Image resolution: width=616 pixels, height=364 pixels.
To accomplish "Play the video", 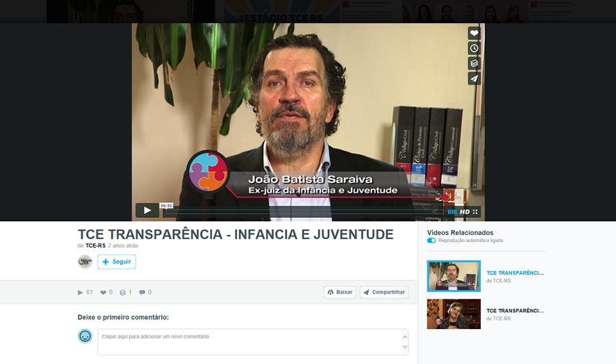I will click(148, 210).
